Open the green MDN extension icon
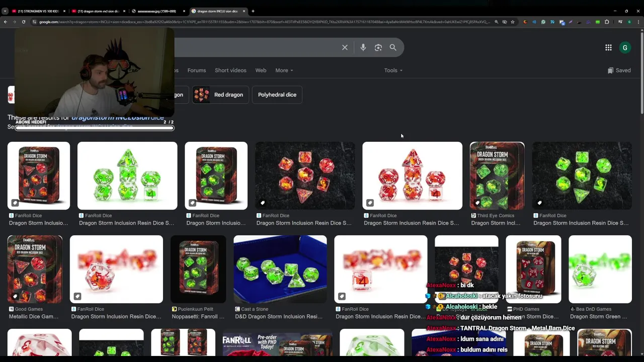 tap(598, 22)
